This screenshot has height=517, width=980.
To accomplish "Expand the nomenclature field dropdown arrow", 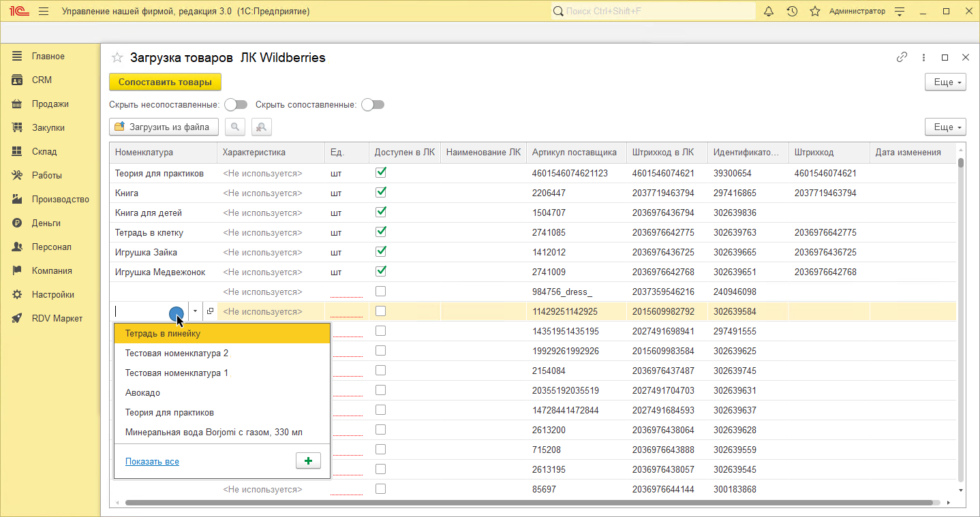I will tap(195, 311).
